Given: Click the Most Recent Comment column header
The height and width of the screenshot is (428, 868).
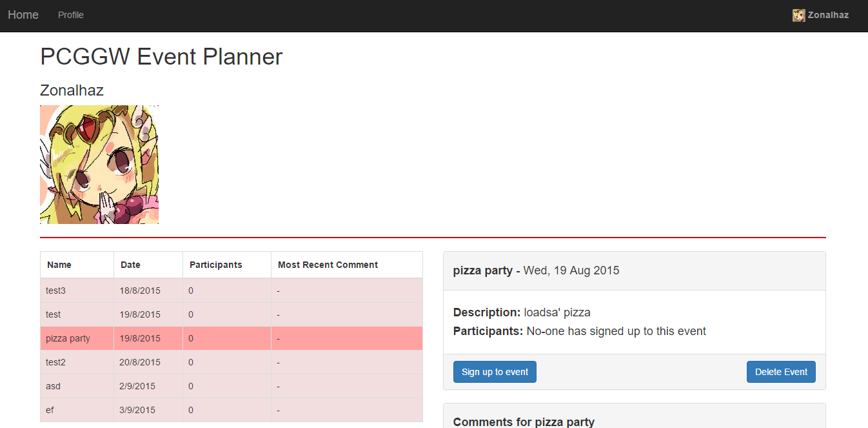Looking at the screenshot, I should pos(328,265).
